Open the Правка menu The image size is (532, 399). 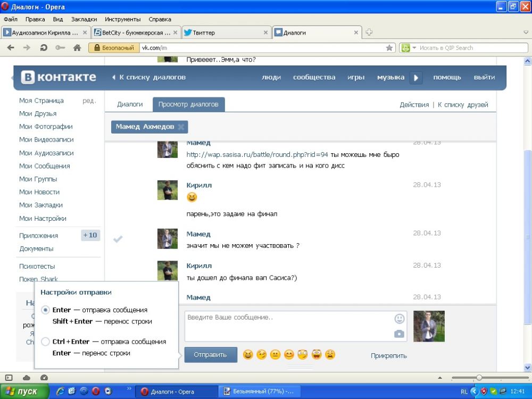pyautogui.click(x=35, y=19)
